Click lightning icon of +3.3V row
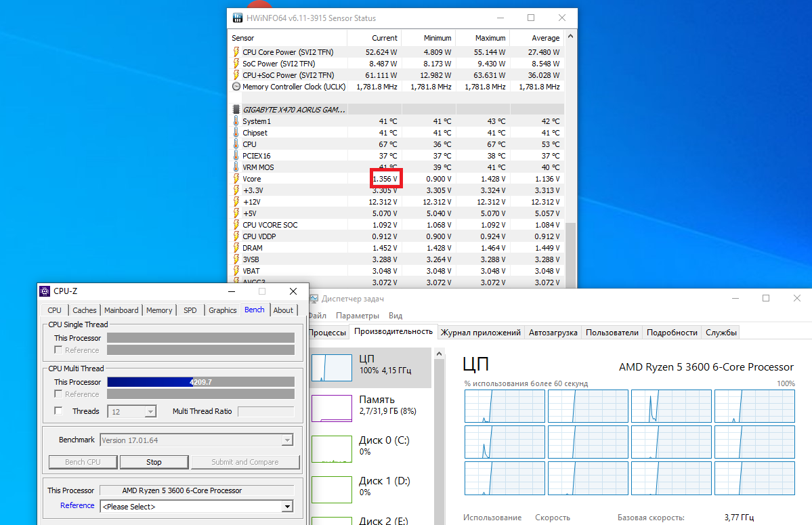This screenshot has height=525, width=812. (236, 190)
